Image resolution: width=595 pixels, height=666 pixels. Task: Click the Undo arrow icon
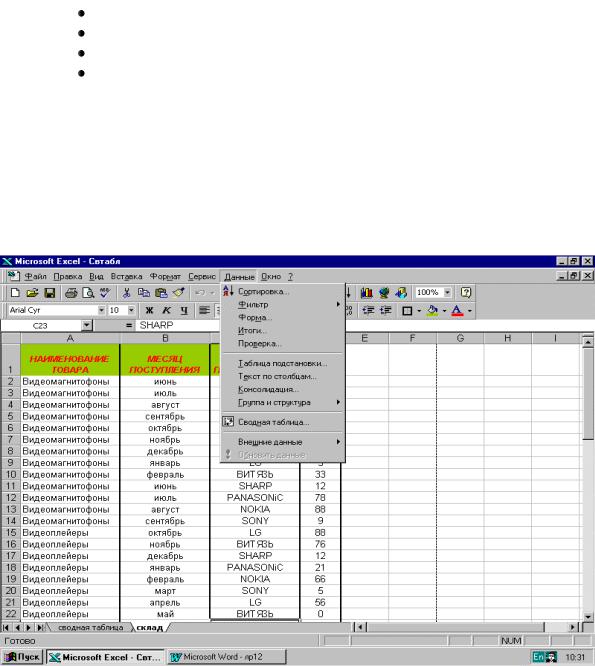(x=200, y=293)
